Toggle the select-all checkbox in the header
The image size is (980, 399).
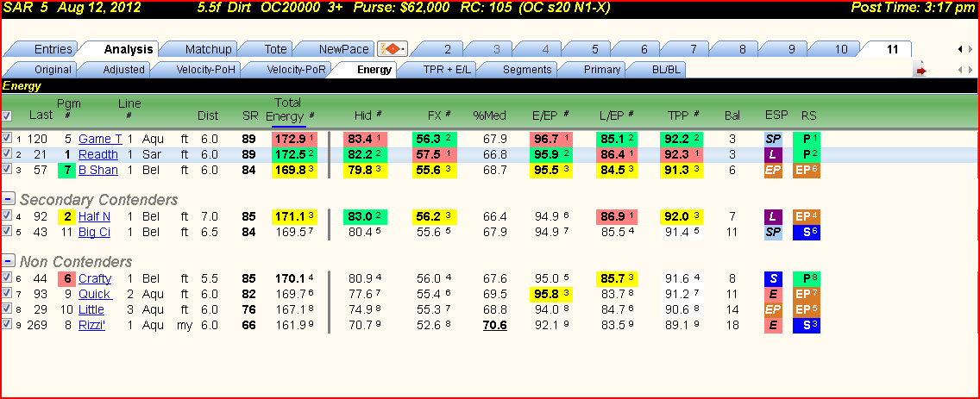6,115
